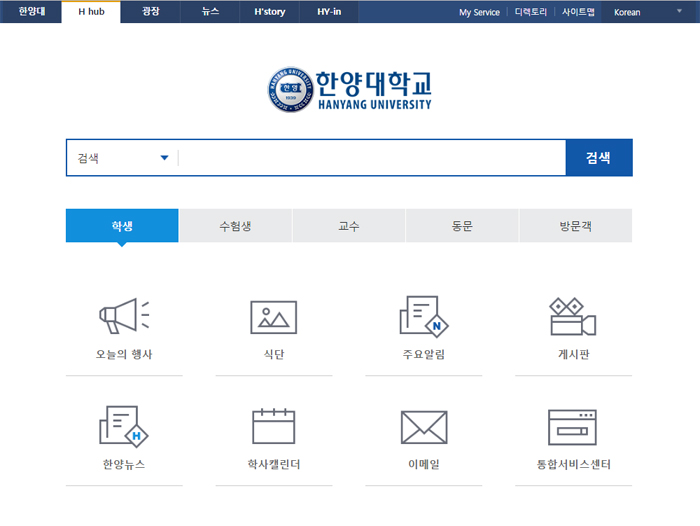The width and height of the screenshot is (700, 526).
Task: Open the 뉴스 top menu item
Action: 210,12
